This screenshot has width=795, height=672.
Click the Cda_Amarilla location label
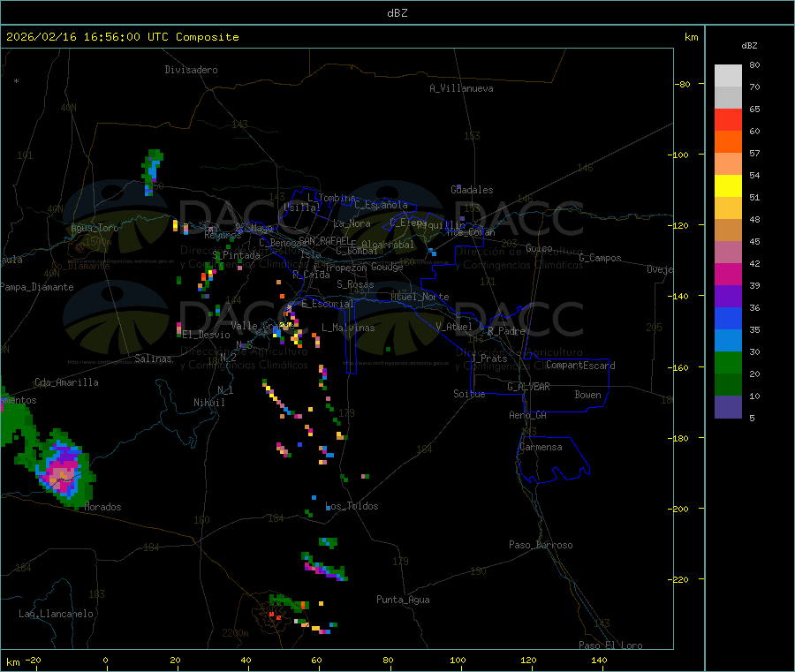click(x=66, y=382)
